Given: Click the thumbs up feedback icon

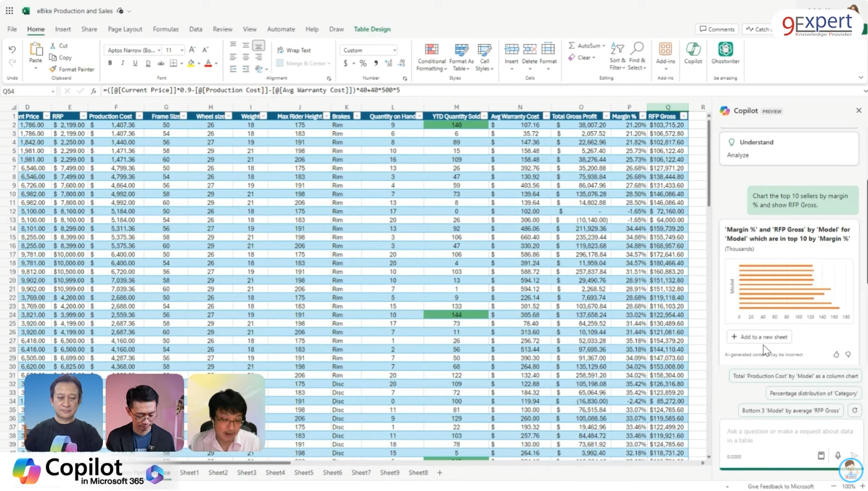Looking at the screenshot, I should click(836, 354).
